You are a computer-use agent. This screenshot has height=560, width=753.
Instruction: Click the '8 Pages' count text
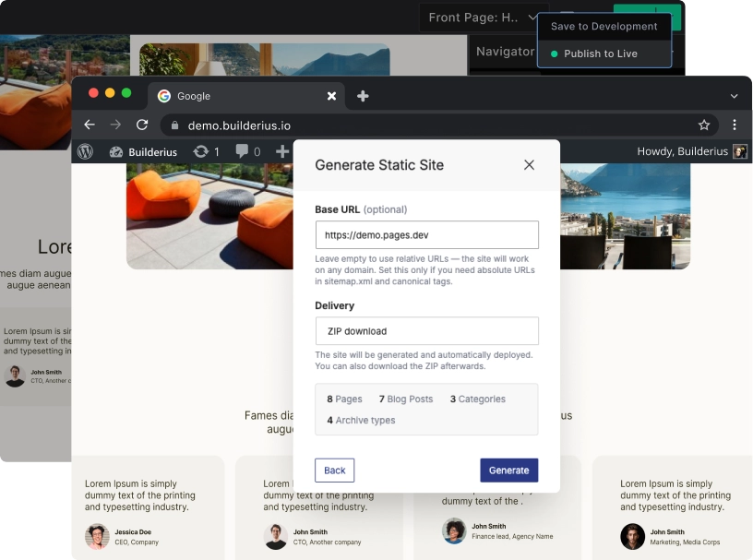[x=344, y=399]
